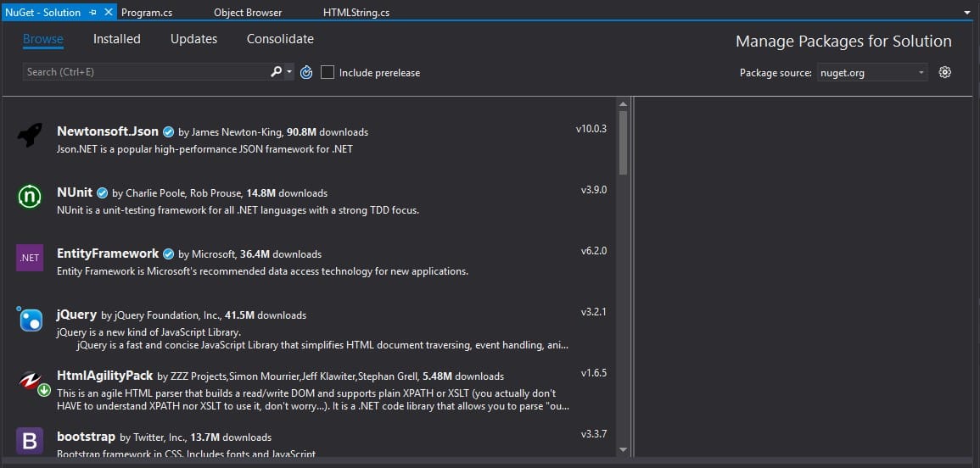Click the Entity Framework description text

[262, 271]
